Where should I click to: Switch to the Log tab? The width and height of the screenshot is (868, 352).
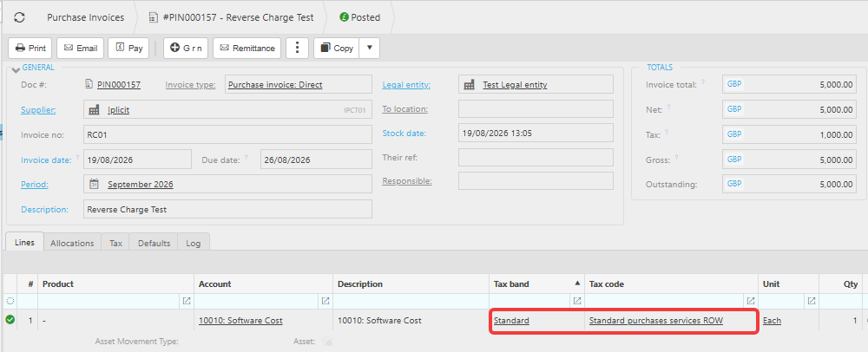(194, 243)
